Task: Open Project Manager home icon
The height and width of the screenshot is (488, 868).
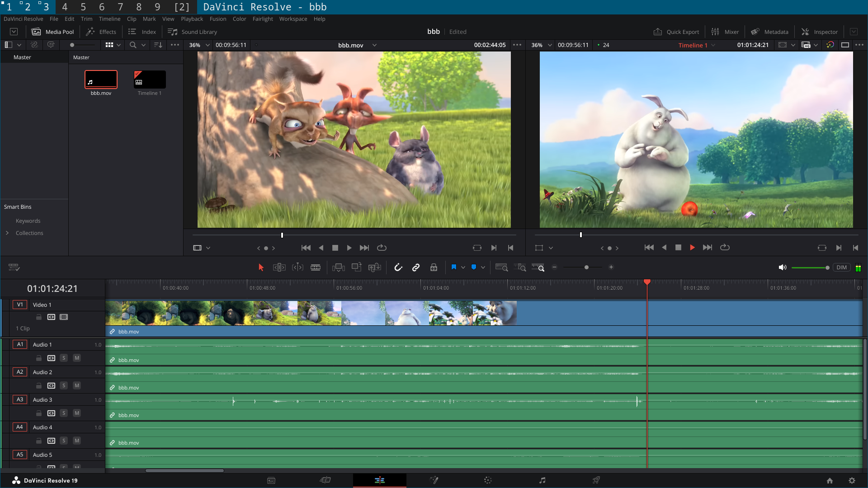Action: click(830, 481)
